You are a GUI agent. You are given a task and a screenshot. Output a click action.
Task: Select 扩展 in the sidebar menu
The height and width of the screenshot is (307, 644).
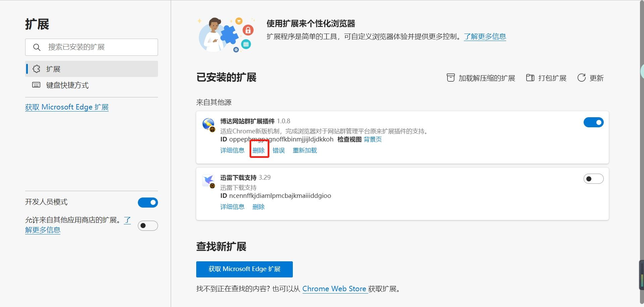[x=53, y=69]
